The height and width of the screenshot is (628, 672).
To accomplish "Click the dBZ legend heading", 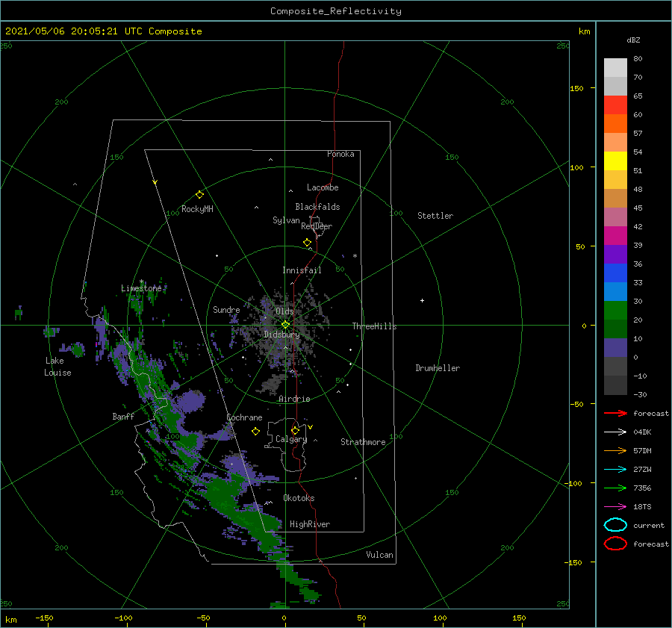I will coord(633,40).
